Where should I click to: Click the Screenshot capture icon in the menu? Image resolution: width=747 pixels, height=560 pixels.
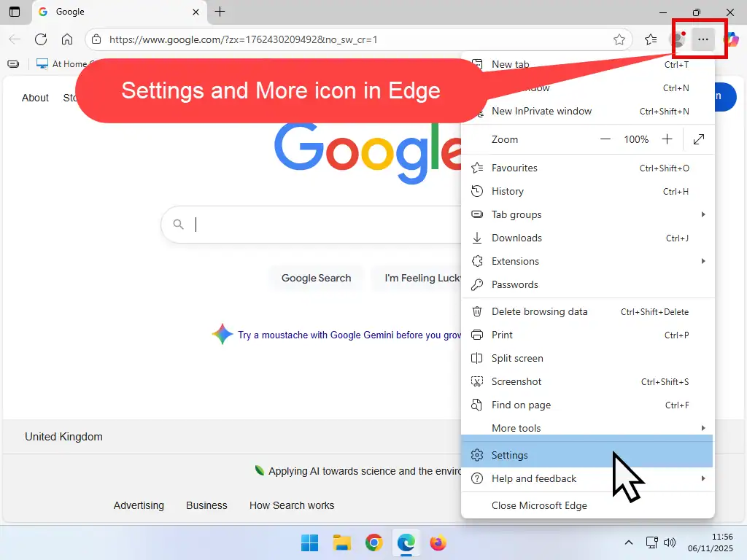(x=477, y=381)
